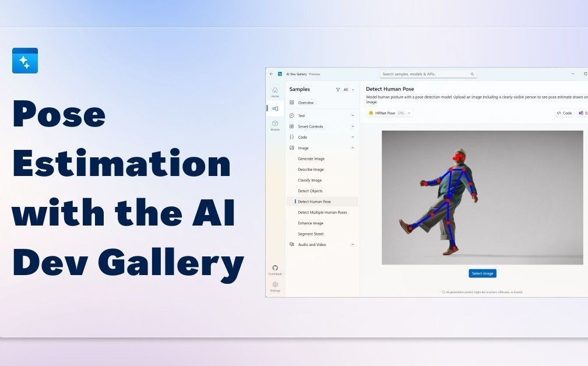Click the Samples panel heading

[300, 89]
